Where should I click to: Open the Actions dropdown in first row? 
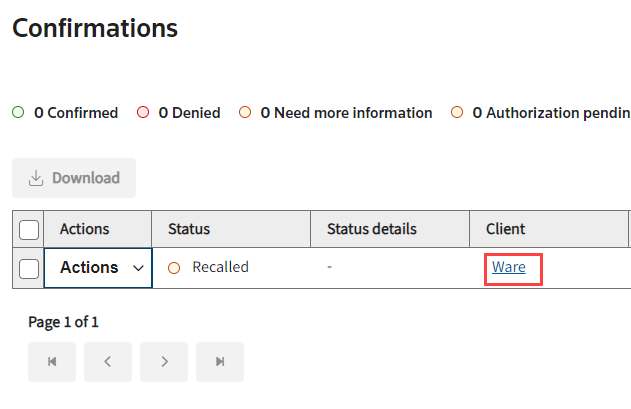point(97,268)
